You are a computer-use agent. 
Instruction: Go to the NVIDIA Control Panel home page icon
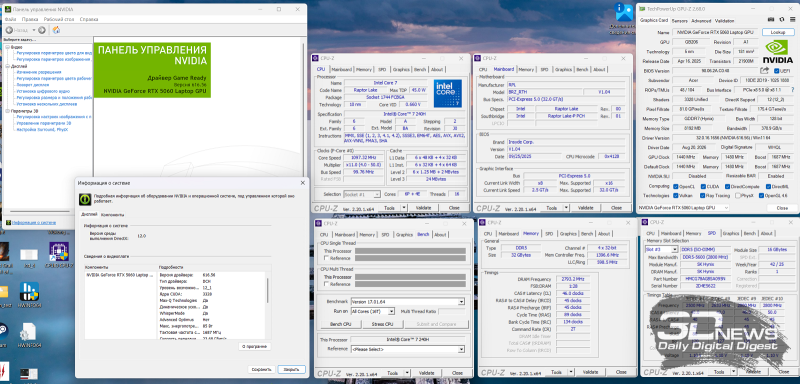click(57, 30)
